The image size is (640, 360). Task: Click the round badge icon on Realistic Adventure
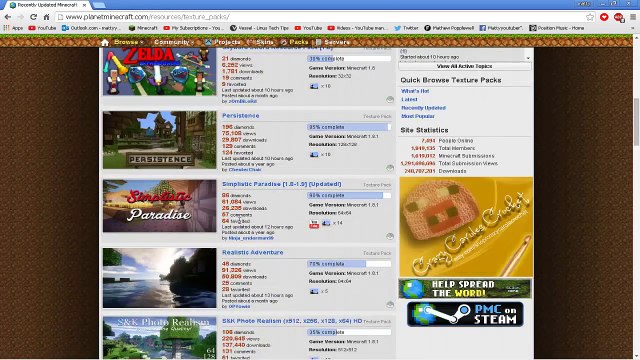390,304
